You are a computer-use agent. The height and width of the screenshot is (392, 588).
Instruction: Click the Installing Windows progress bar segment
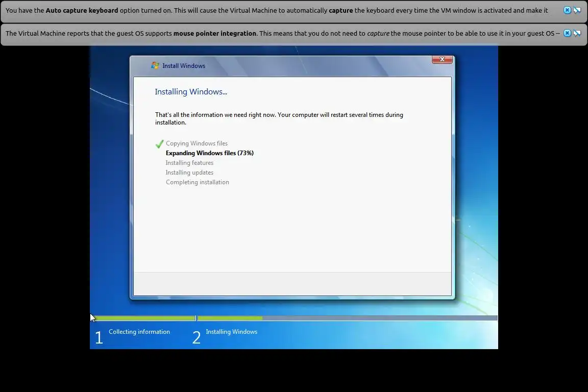tap(347, 318)
